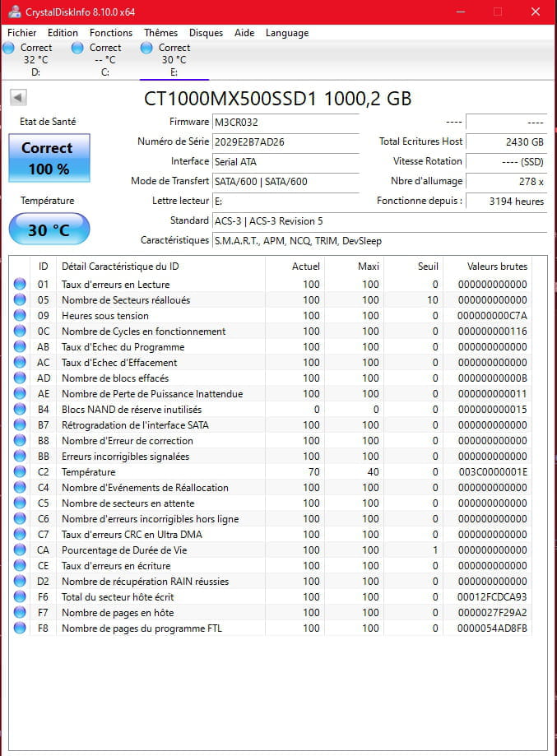Viewport: 557px width, 756px height.
Task: Click raw value 00012FCDCA93
Action: tap(492, 597)
